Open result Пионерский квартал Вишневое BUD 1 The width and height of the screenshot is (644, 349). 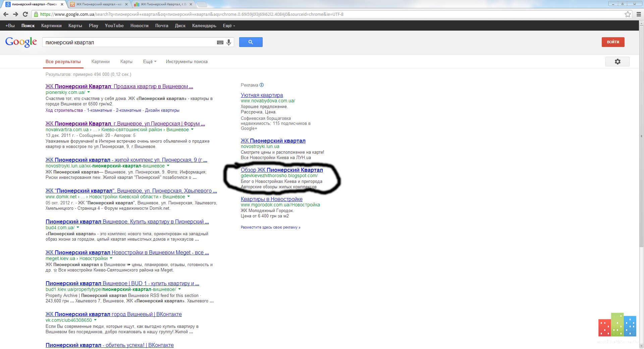pos(122,283)
